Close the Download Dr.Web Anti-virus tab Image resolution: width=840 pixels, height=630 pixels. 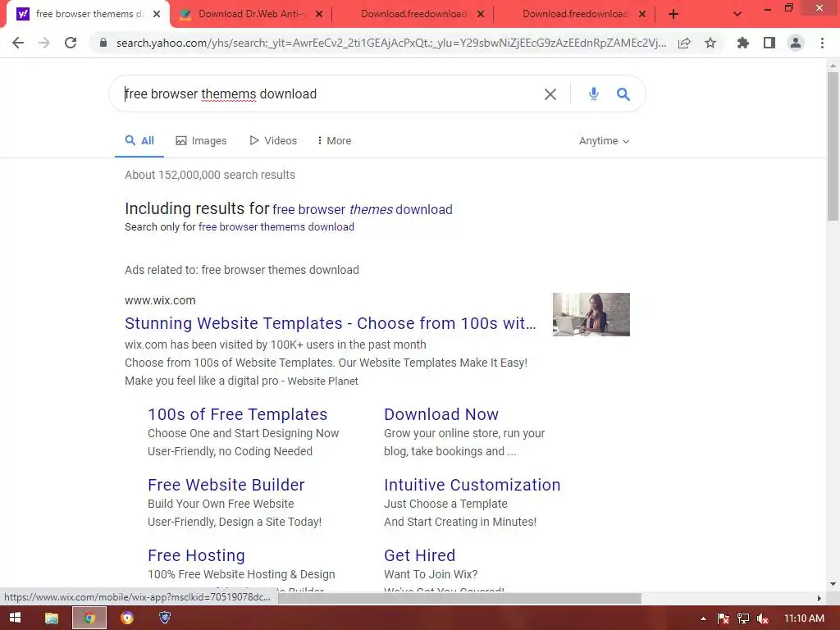pos(319,15)
